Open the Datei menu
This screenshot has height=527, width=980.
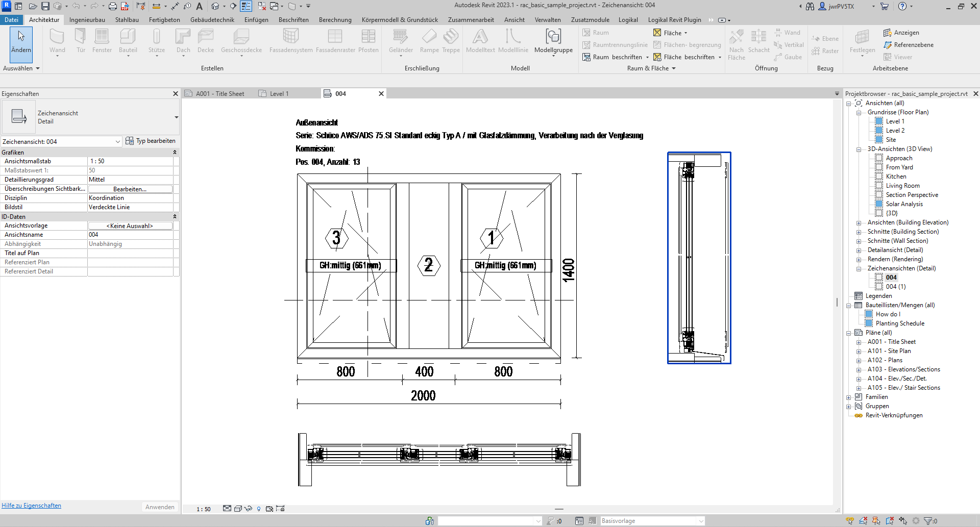coord(11,20)
